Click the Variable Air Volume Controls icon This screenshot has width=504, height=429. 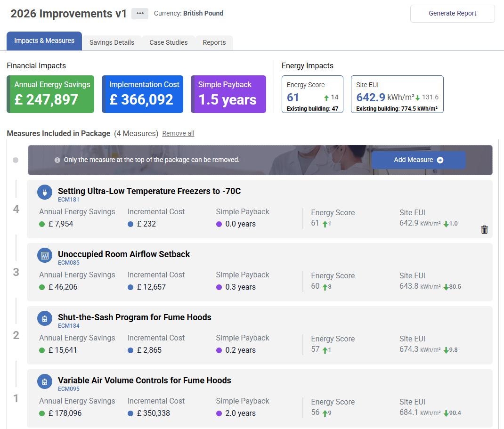[44, 381]
